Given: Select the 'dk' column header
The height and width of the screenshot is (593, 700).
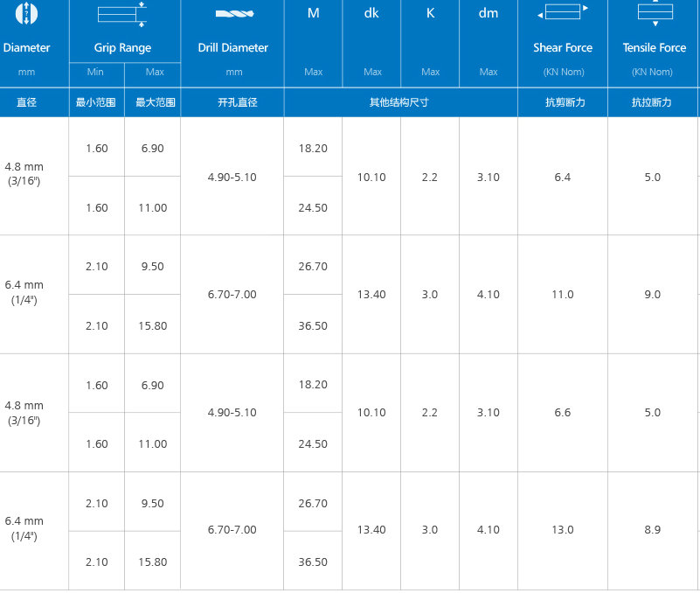Looking at the screenshot, I should click(x=371, y=13).
